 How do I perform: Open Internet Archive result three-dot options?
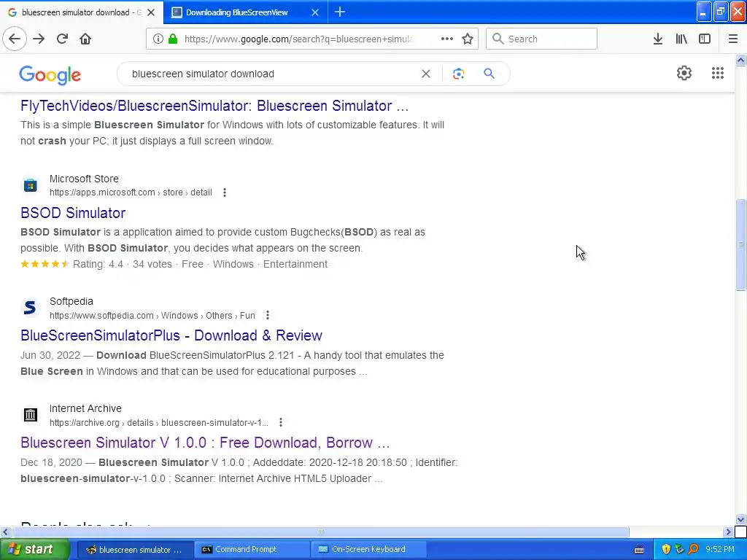(x=281, y=422)
